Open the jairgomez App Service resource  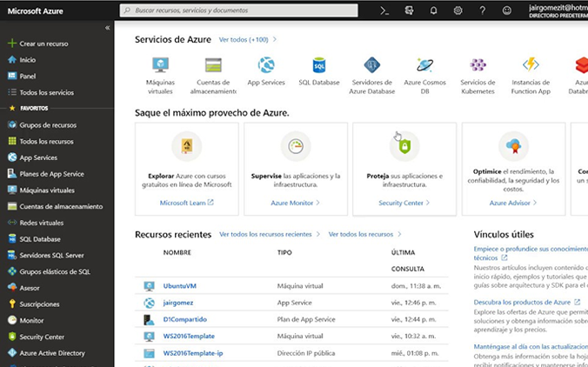click(x=178, y=303)
